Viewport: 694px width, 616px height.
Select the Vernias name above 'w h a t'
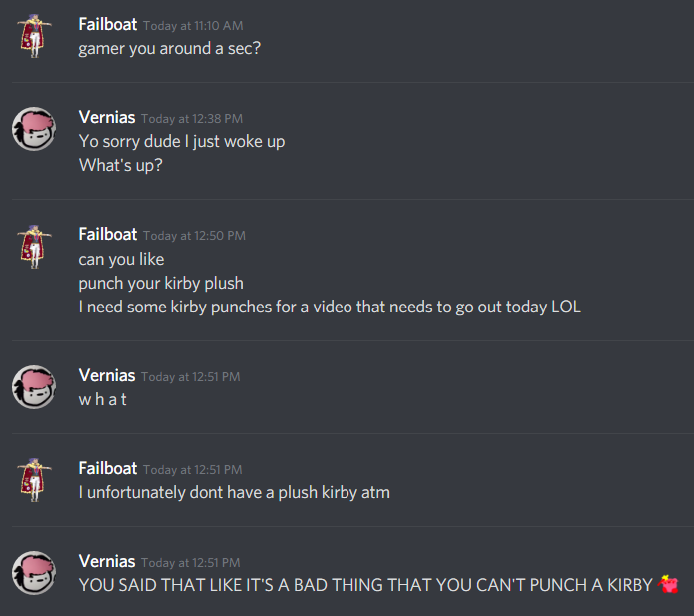coord(107,375)
